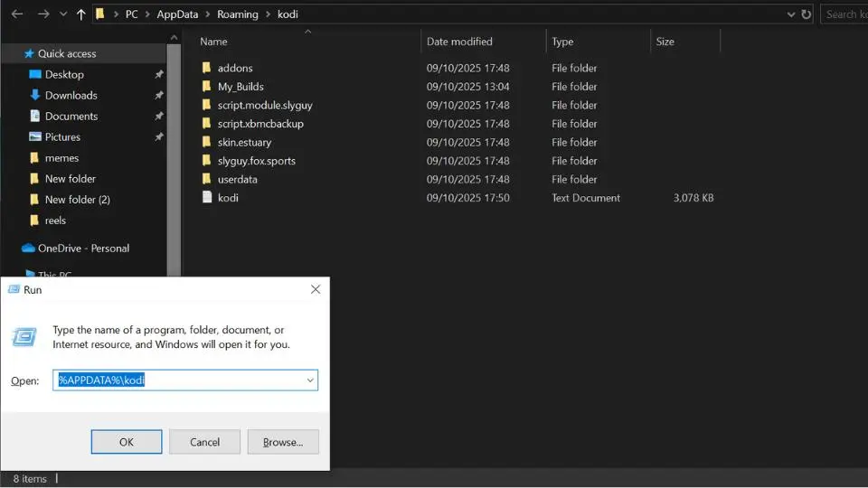Click date 09/10/2025 13:04 for My_Builds
Image resolution: width=868 pixels, height=488 pixels.
coord(467,87)
